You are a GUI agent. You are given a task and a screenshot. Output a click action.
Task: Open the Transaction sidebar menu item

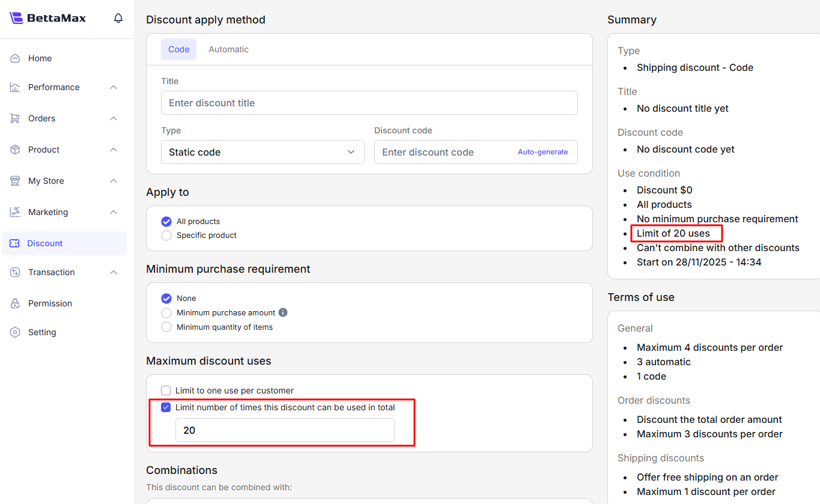(x=52, y=272)
